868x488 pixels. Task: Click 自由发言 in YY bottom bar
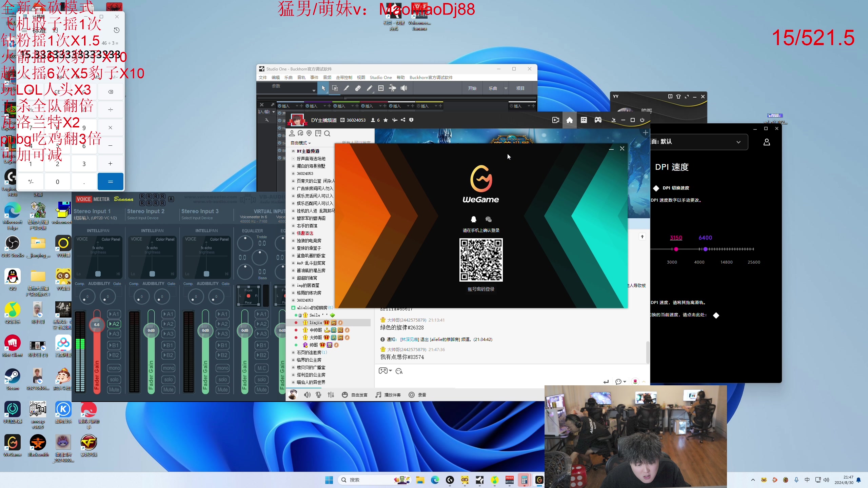pos(355,395)
